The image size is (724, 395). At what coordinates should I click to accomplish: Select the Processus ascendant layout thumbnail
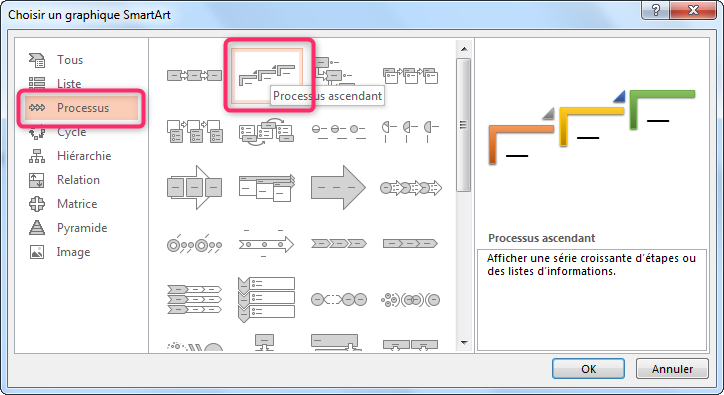(267, 75)
